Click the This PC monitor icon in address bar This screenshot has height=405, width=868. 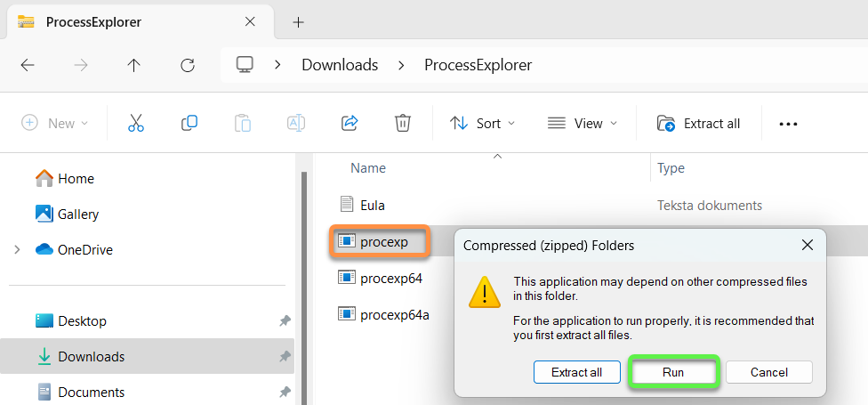(x=245, y=65)
